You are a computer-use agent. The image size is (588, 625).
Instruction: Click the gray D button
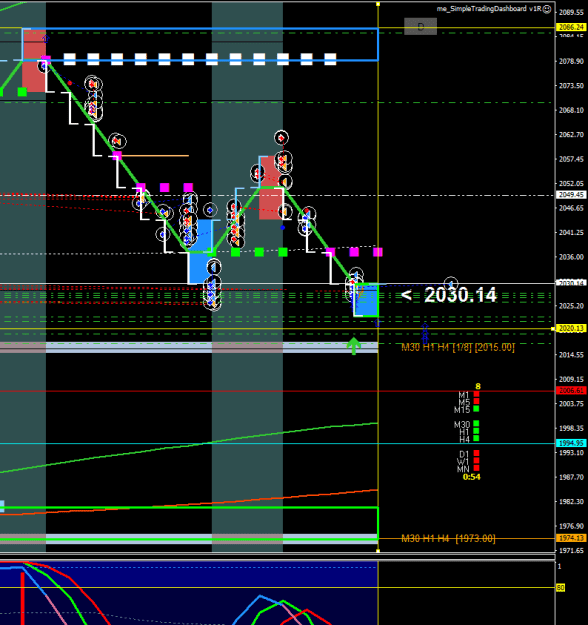(x=421, y=27)
